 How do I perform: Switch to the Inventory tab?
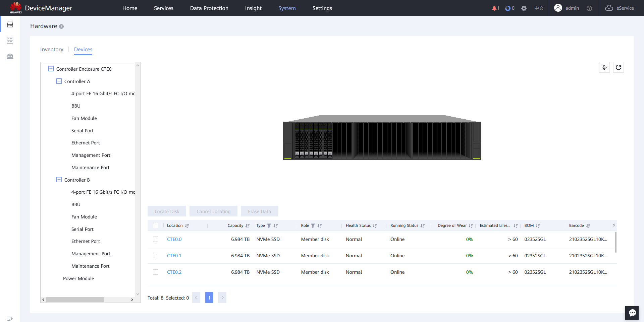pyautogui.click(x=52, y=49)
